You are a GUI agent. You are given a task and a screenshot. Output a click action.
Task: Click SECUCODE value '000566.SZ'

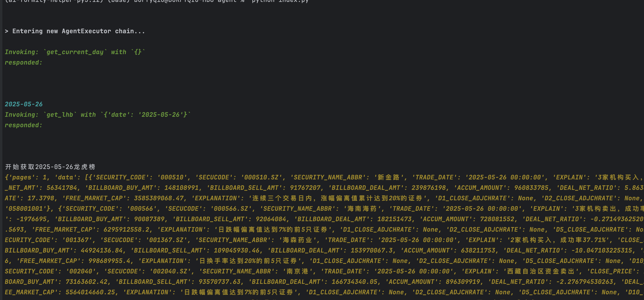point(231,209)
